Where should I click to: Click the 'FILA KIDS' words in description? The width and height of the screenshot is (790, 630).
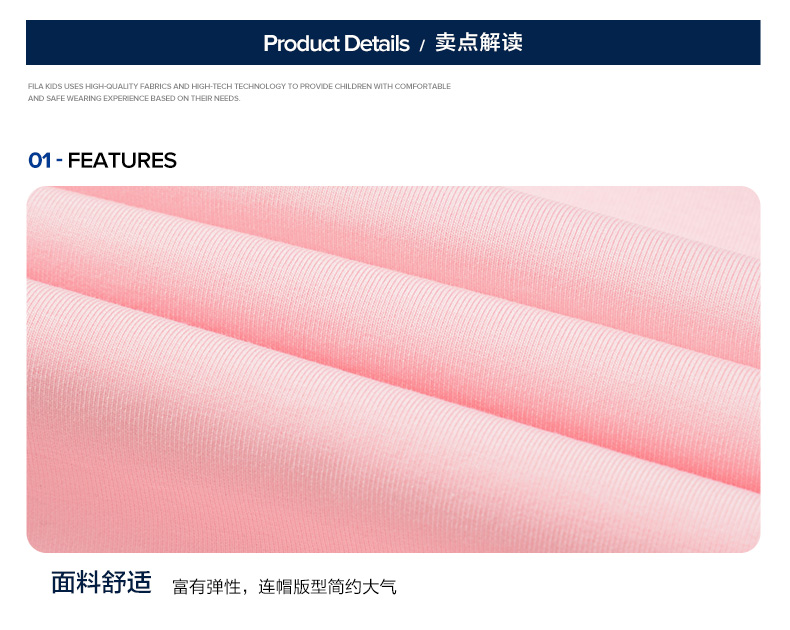pyautogui.click(x=45, y=86)
